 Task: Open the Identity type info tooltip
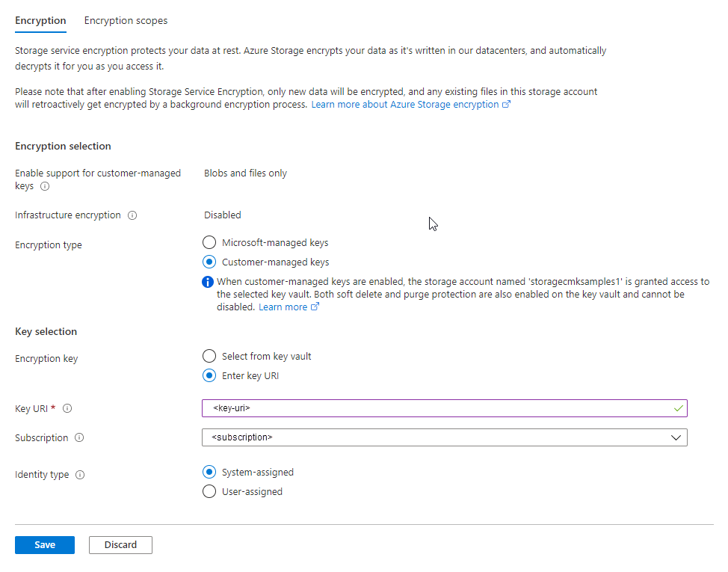(80, 475)
